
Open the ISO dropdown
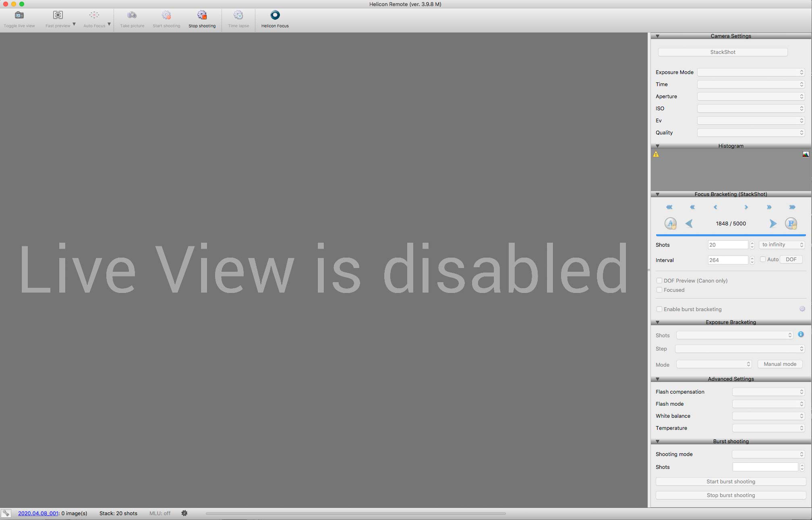tap(751, 108)
